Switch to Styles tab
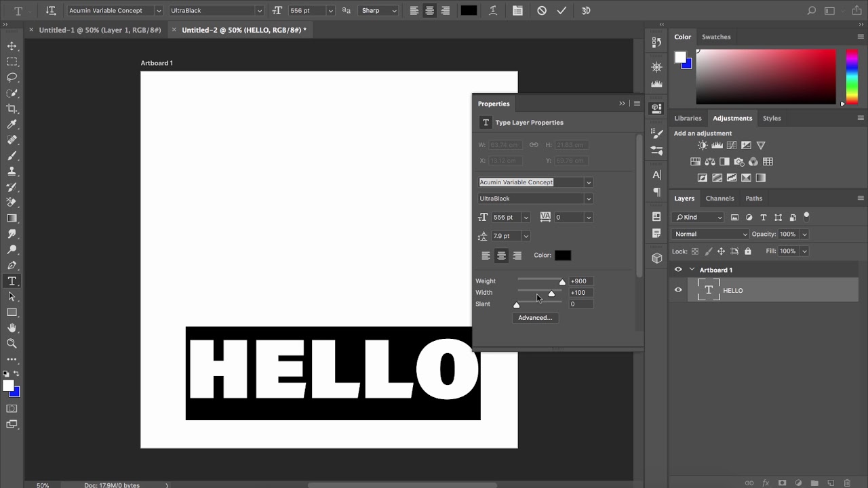 [772, 118]
